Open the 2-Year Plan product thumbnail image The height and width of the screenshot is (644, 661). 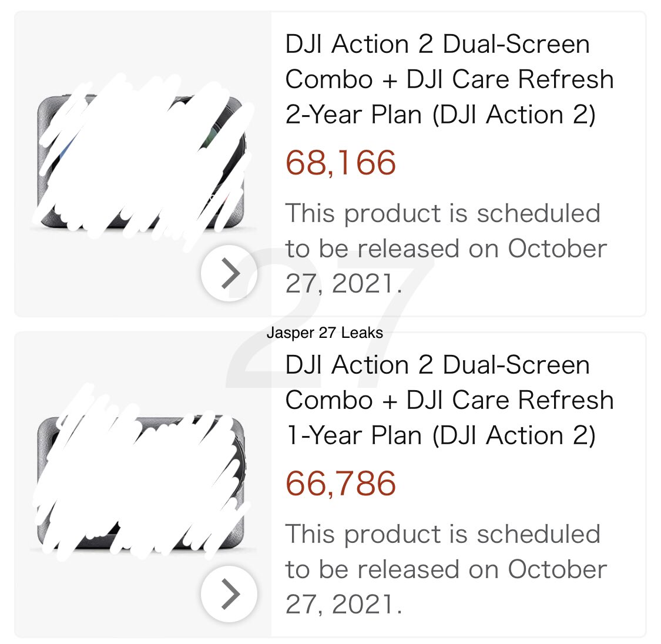tap(142, 163)
